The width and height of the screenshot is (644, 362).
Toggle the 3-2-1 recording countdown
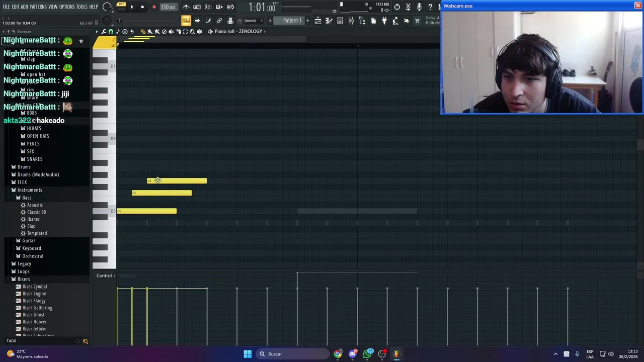click(x=208, y=7)
